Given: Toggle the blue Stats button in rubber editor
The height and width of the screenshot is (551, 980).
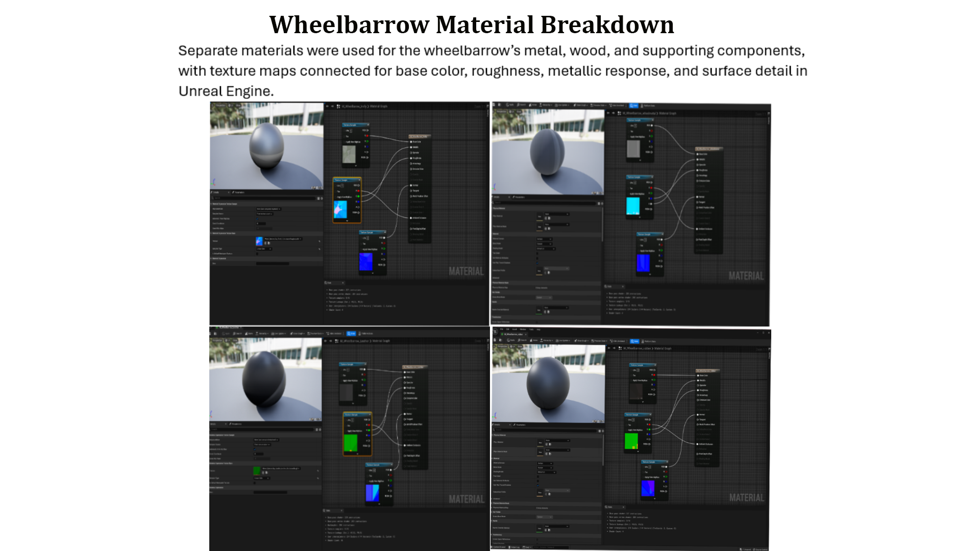Looking at the screenshot, I should (634, 341).
